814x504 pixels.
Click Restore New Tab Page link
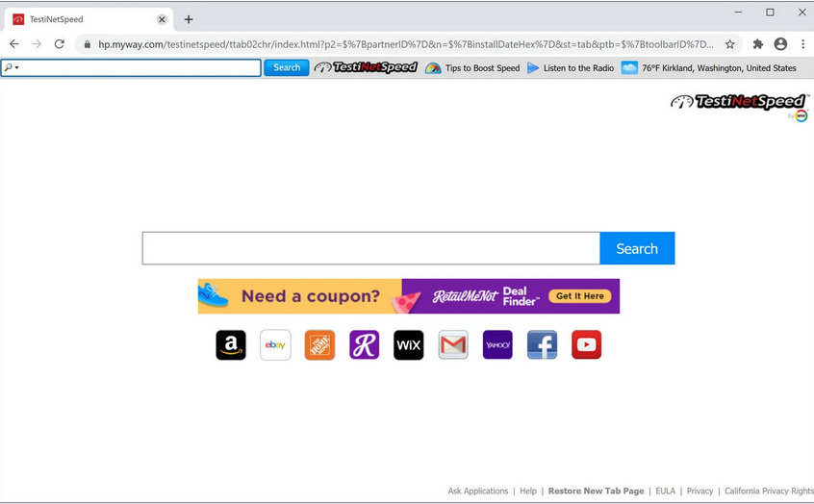pos(596,491)
